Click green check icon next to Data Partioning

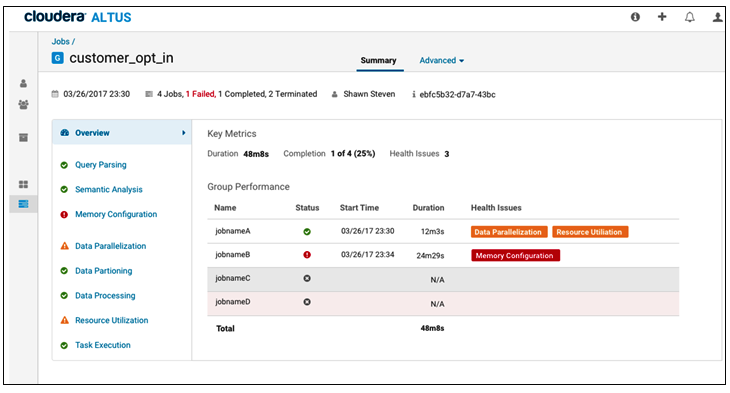coord(64,271)
